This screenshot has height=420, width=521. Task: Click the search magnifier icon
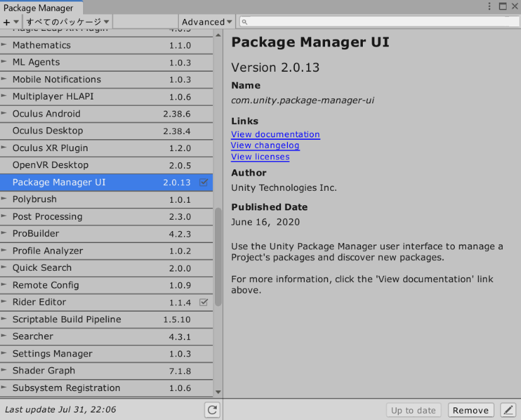pos(244,22)
